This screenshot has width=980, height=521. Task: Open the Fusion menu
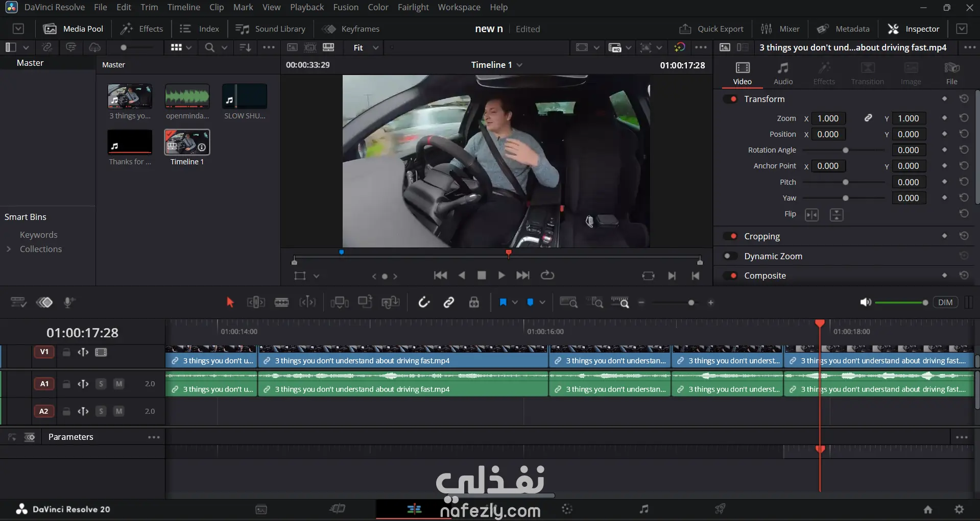pos(346,7)
